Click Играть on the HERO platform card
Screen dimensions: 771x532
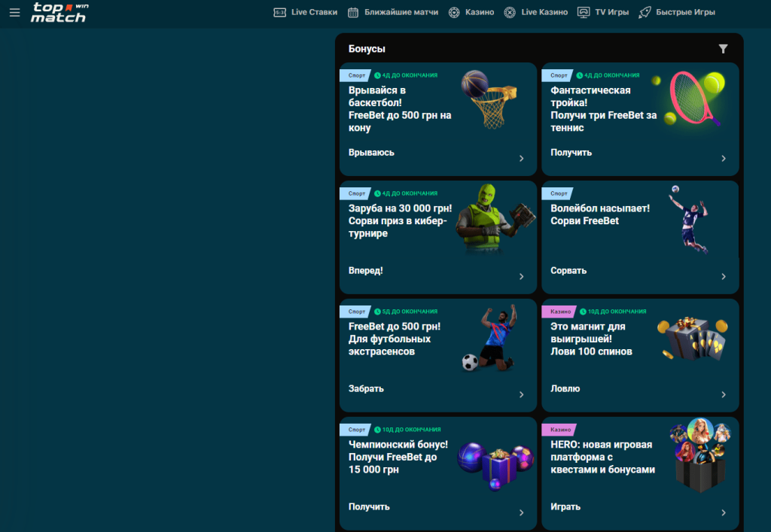click(x=565, y=507)
